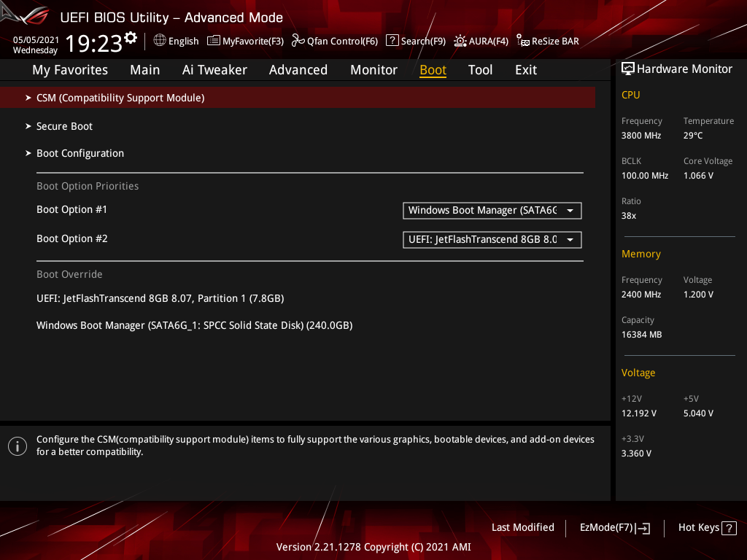
Task: Open Boot Option #1 dropdown
Action: pyautogui.click(x=492, y=211)
